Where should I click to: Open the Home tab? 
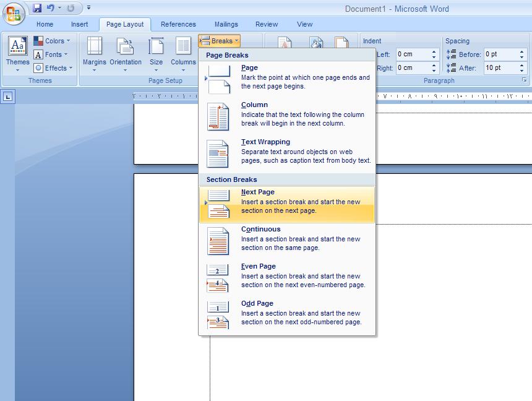pos(45,24)
